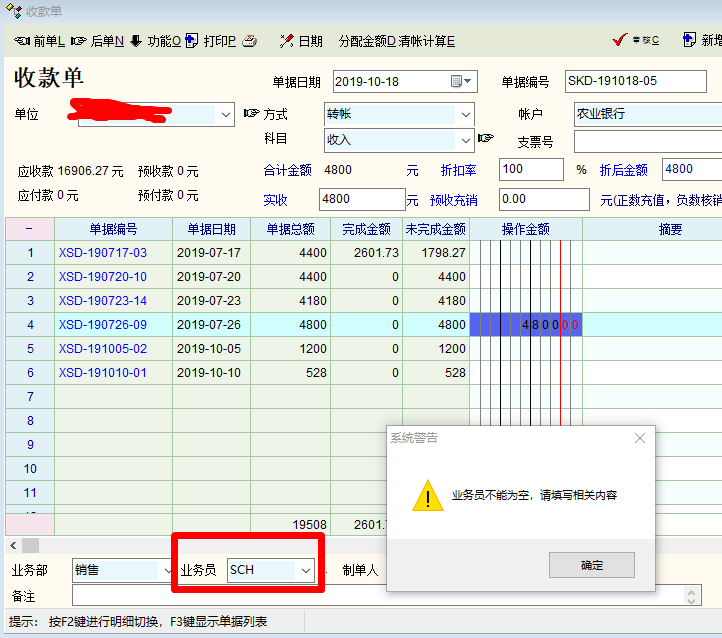722x638 pixels.
Task: Click 清帐计算E in the toolbar
Action: [427, 41]
